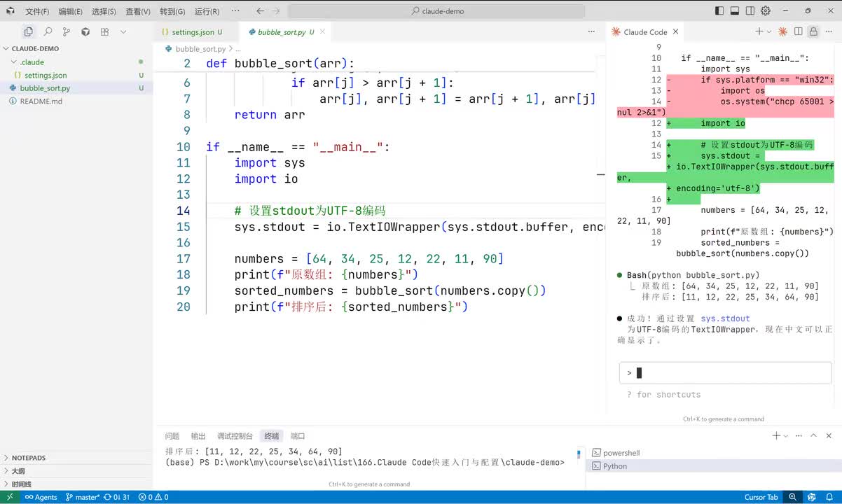The image size is (842, 504).
Task: Open the new terminal dropdown arrow
Action: click(x=786, y=435)
